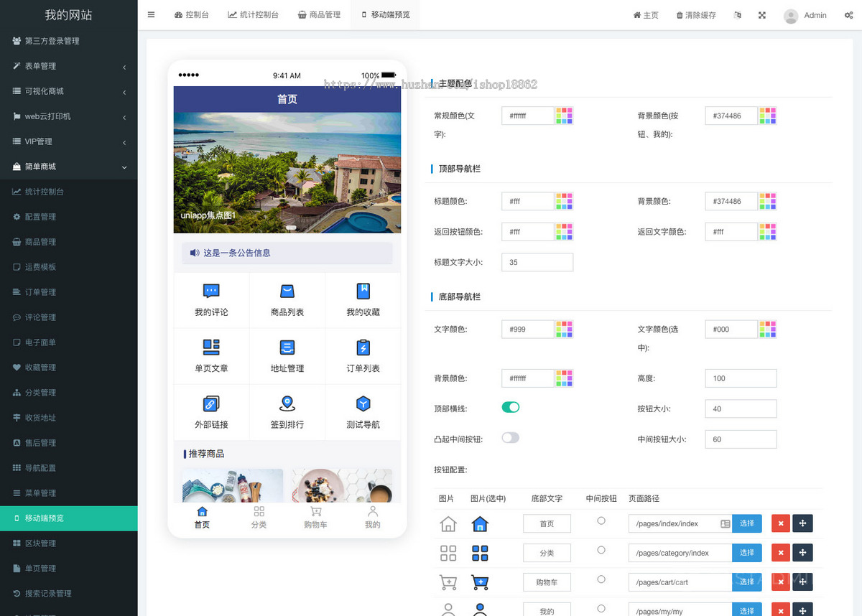The image size is (862, 616).
Task: Disable the 顶部横线 toggle
Action: click(x=510, y=406)
